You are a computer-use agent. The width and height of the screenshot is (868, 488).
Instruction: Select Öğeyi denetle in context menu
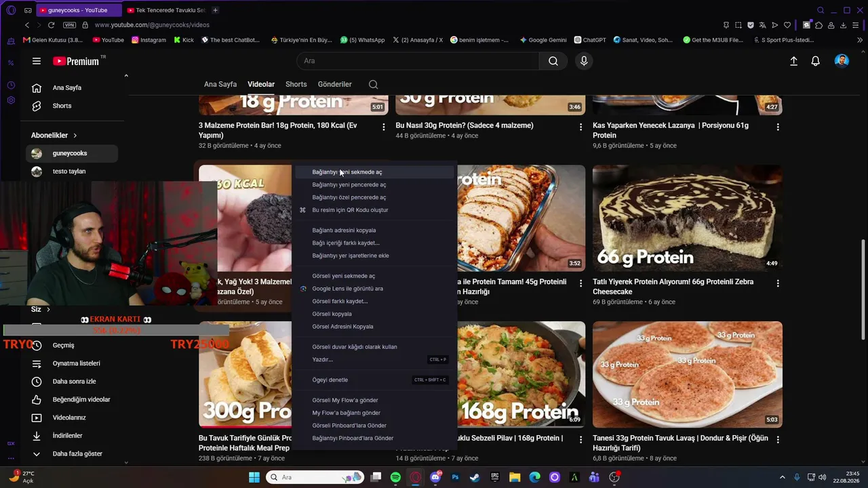point(374,380)
